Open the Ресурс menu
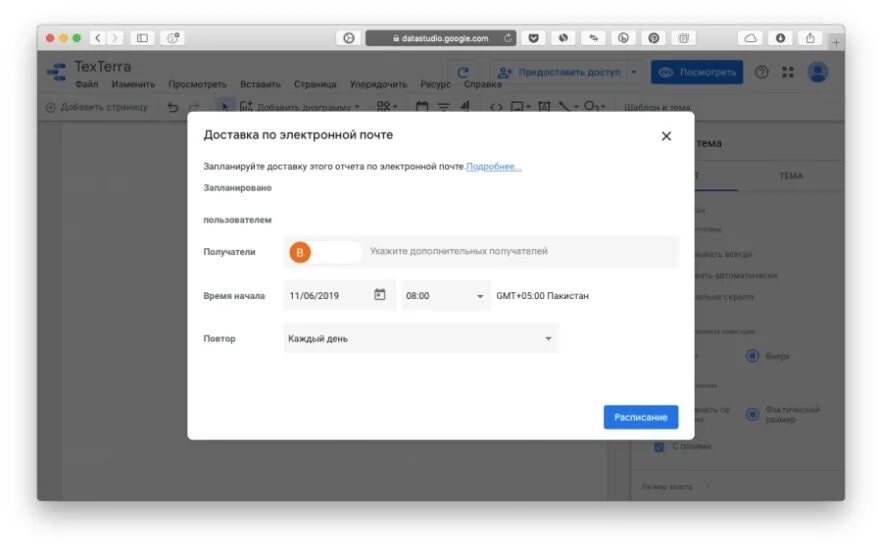Viewport: 882px width, 550px height. coord(435,84)
